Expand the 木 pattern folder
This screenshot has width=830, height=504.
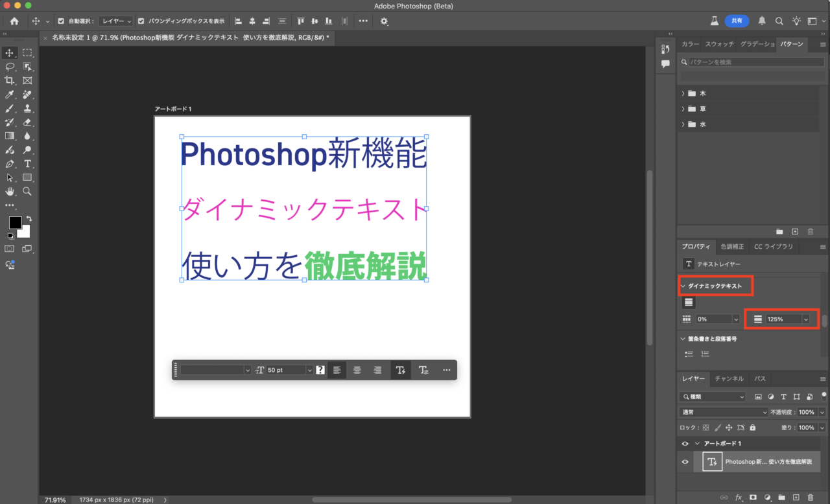point(683,93)
